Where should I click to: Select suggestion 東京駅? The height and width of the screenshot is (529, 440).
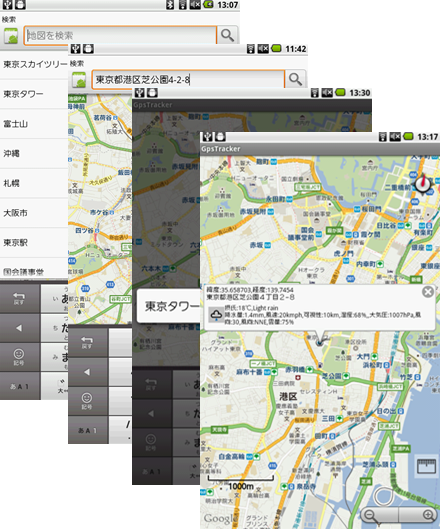[34, 243]
